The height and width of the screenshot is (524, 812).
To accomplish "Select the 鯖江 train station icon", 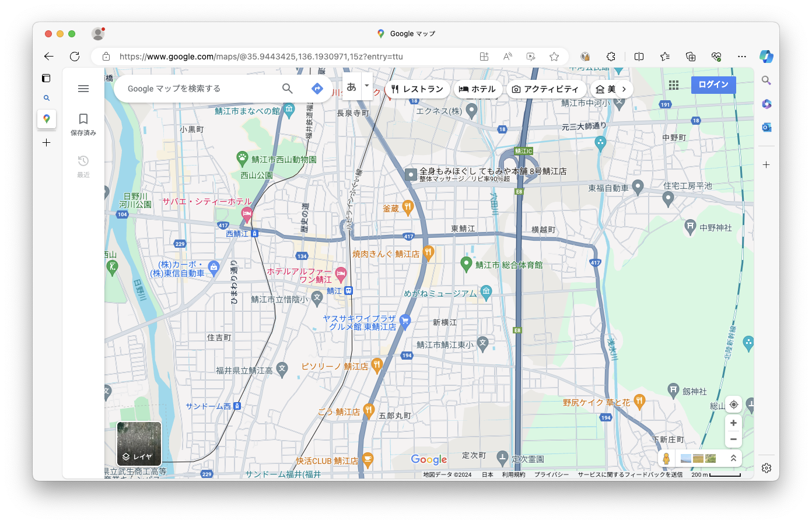I will pyautogui.click(x=348, y=291).
